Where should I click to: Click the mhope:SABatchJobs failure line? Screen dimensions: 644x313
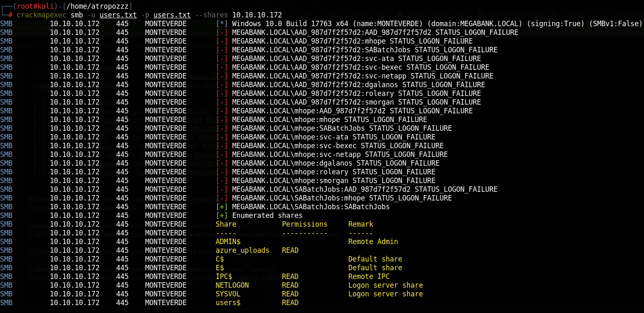(x=342, y=128)
